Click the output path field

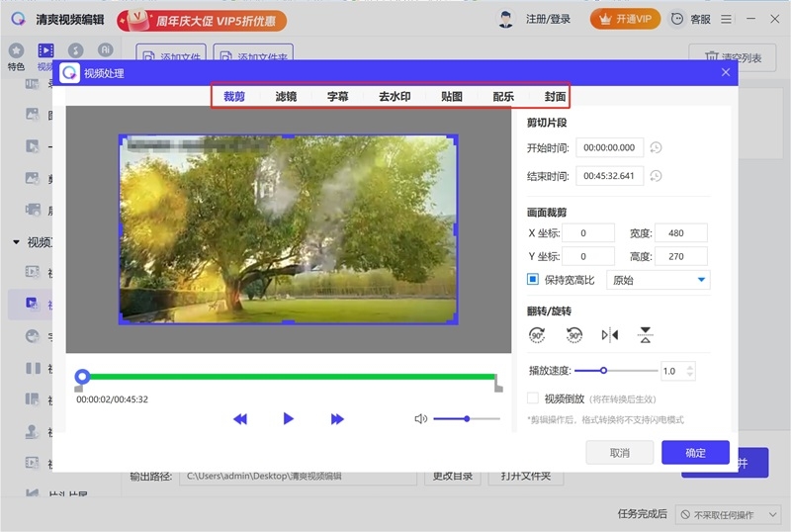pyautogui.click(x=298, y=476)
